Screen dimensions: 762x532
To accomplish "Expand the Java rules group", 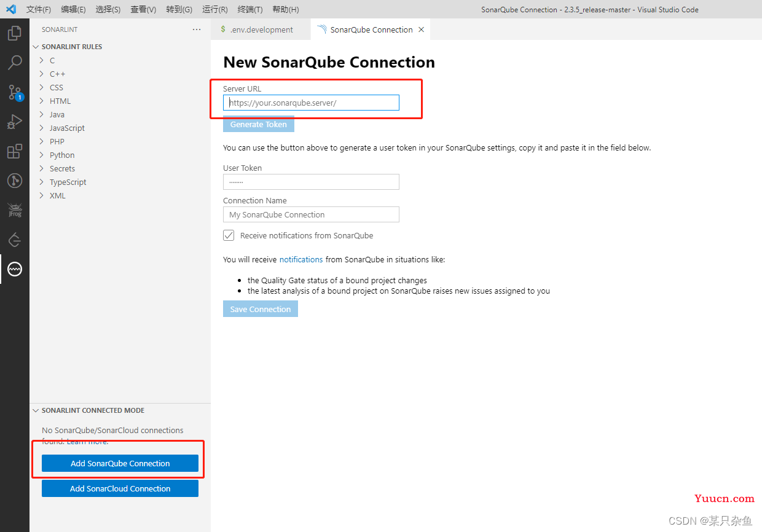I will (x=41, y=114).
